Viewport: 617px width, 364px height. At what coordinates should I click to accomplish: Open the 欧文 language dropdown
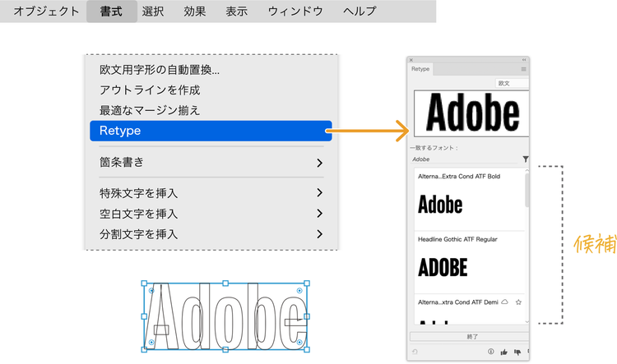tap(512, 83)
